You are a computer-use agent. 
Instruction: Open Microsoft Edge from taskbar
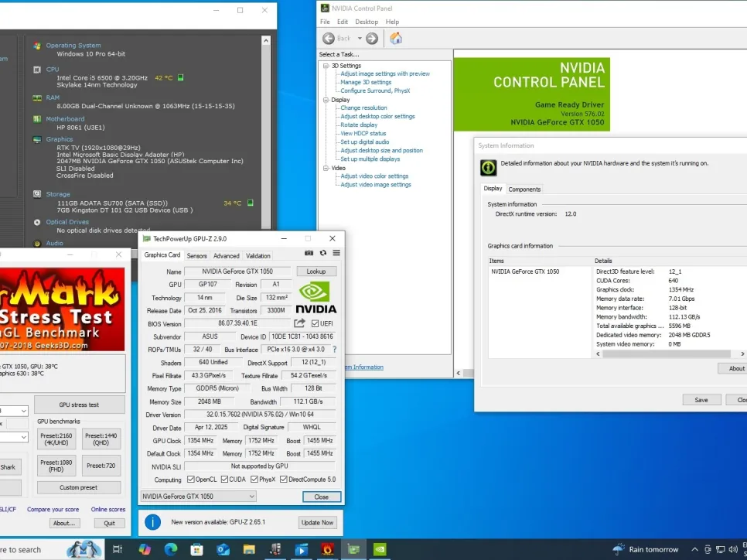pos(171,549)
